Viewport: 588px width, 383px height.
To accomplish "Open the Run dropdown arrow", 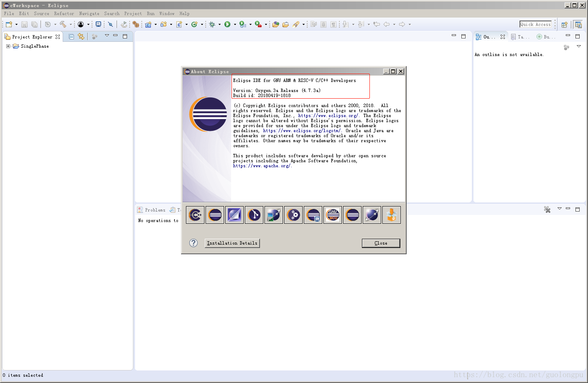I will pyautogui.click(x=235, y=25).
